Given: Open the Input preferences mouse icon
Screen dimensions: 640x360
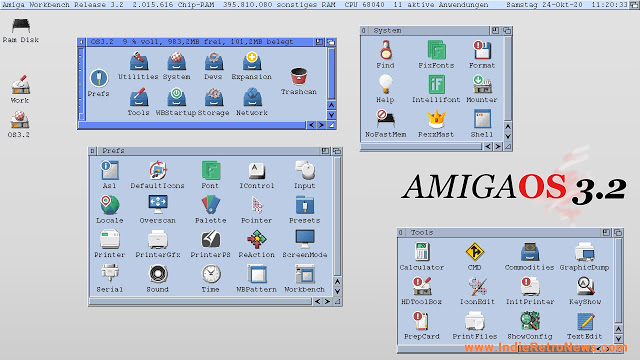Looking at the screenshot, I should click(305, 170).
